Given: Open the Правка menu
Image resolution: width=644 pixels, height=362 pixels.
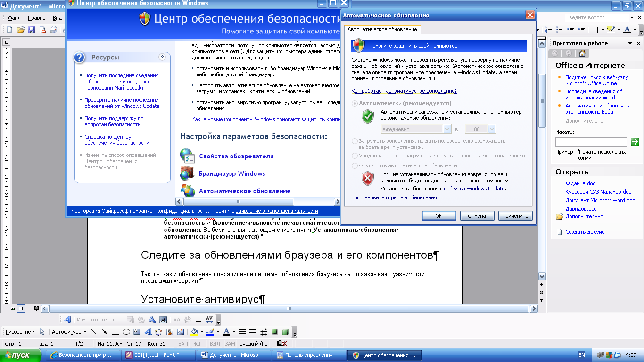Looking at the screenshot, I should (x=36, y=18).
